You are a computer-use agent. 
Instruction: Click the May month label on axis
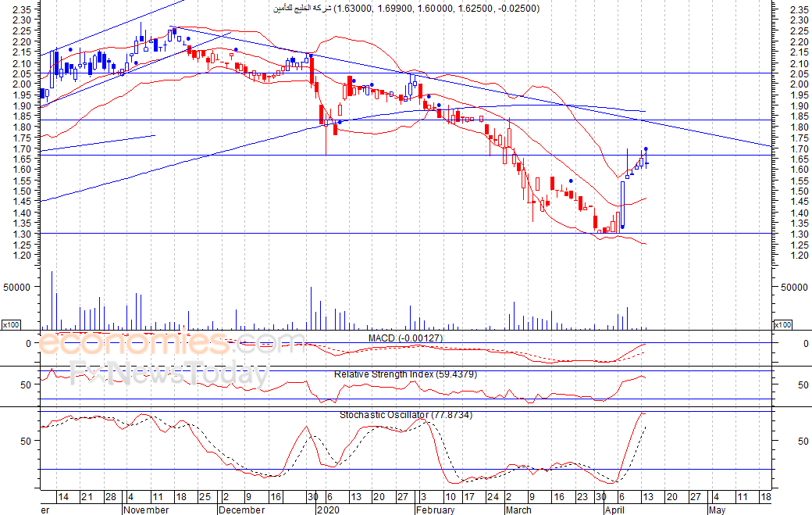point(718,510)
